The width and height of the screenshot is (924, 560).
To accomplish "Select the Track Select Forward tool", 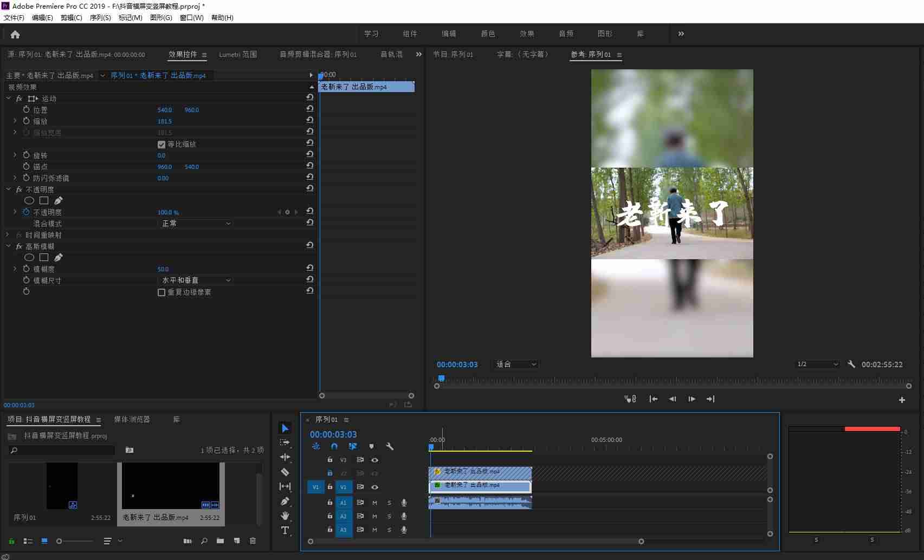I will point(285,442).
